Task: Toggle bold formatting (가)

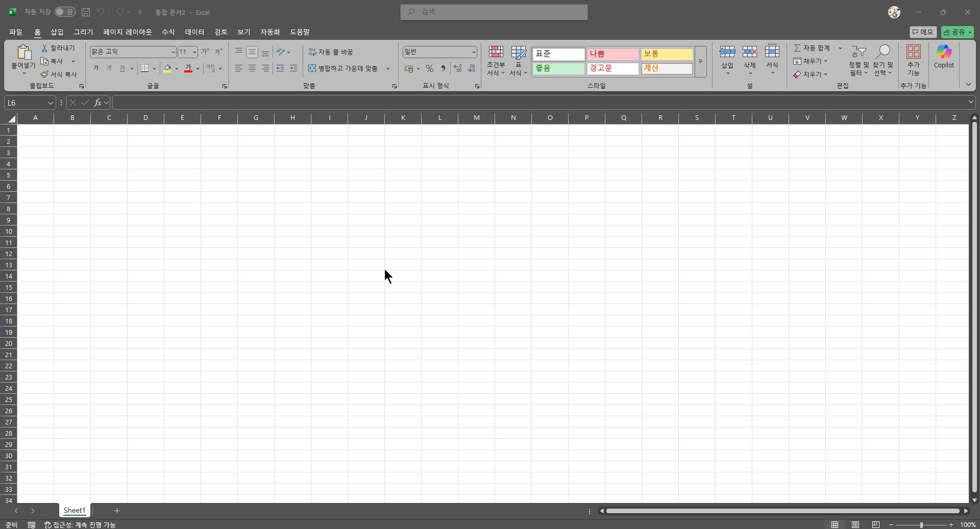Action: coord(95,68)
